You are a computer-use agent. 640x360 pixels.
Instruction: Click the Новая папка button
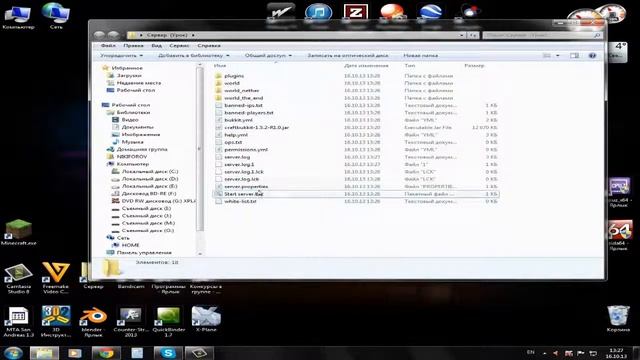tap(420, 56)
